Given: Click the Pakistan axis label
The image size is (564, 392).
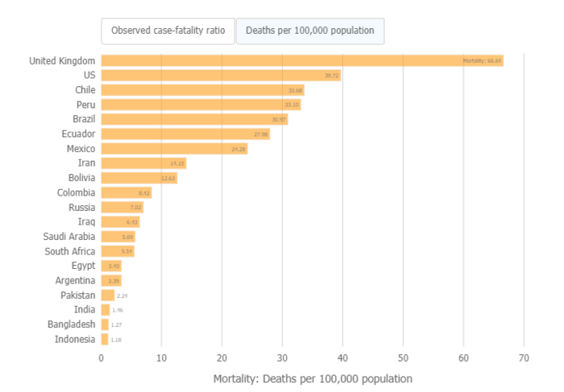Looking at the screenshot, I should point(78,295).
